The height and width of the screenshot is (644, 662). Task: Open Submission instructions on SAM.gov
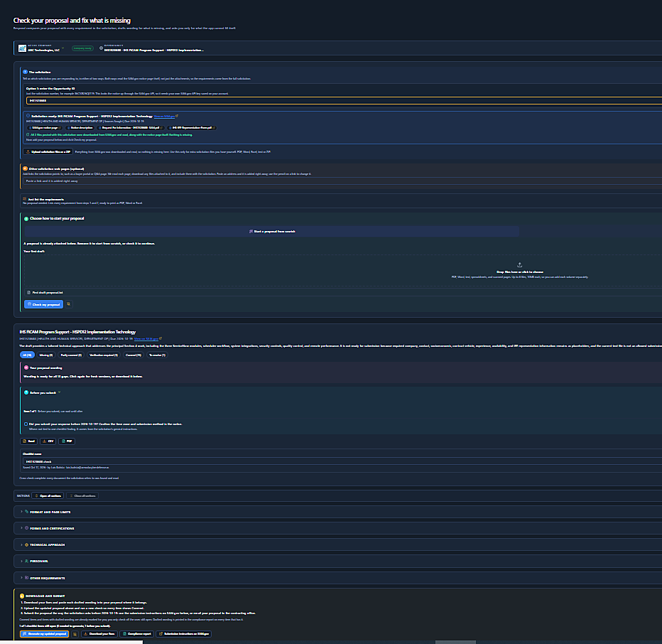point(184,634)
